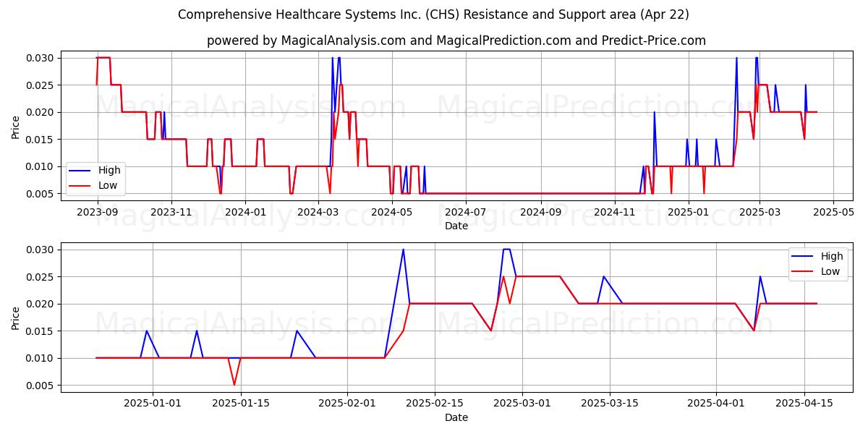Click the '2025-05' x-axis label in the top chart
The width and height of the screenshot is (868, 434).
(x=833, y=212)
